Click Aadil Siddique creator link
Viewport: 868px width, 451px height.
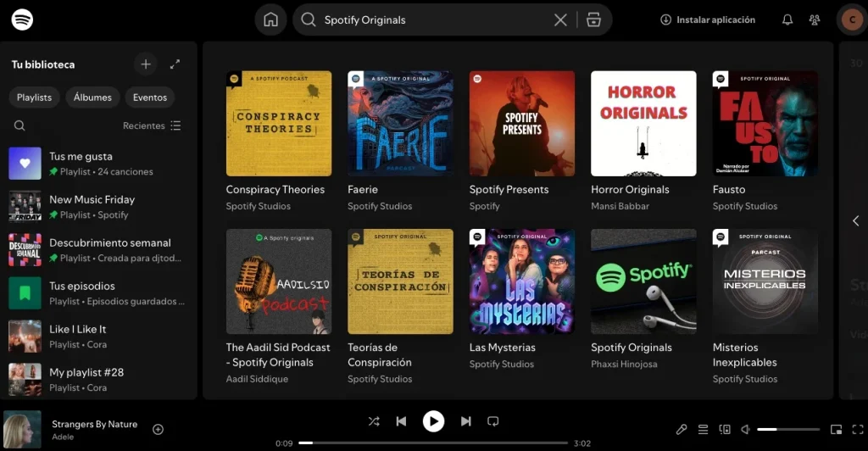[257, 379]
